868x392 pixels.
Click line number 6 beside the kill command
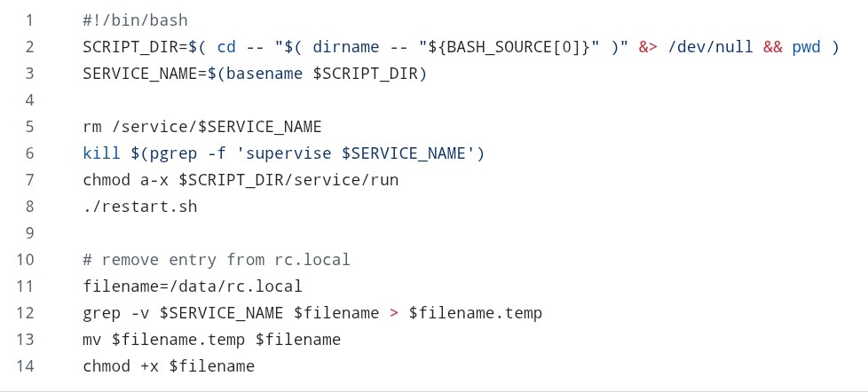click(x=29, y=153)
